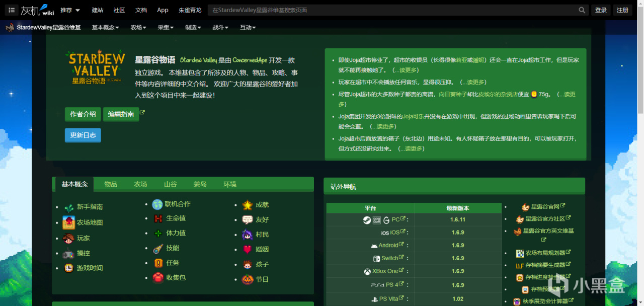Click the 生命值 health icon
The width and height of the screenshot is (644, 306).
click(x=158, y=218)
